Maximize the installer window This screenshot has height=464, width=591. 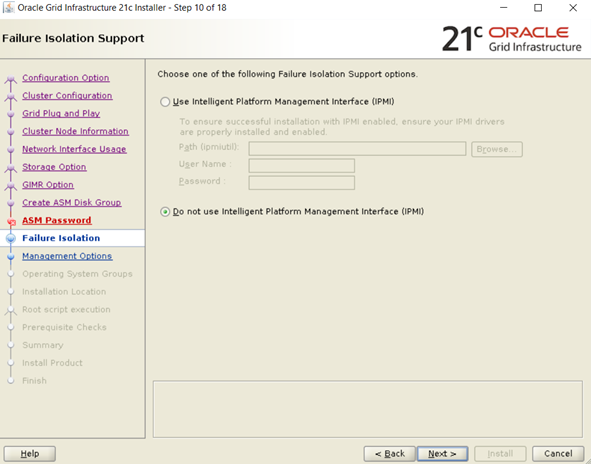(x=538, y=8)
